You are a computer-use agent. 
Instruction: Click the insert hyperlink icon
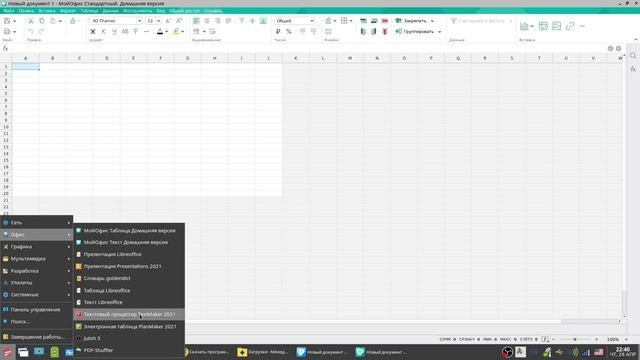[570, 26]
